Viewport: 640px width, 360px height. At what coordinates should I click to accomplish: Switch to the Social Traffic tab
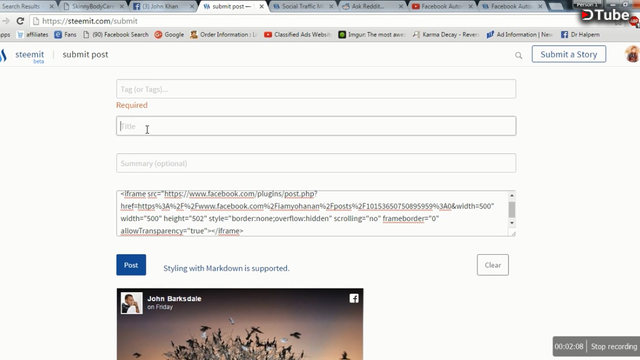point(302,6)
